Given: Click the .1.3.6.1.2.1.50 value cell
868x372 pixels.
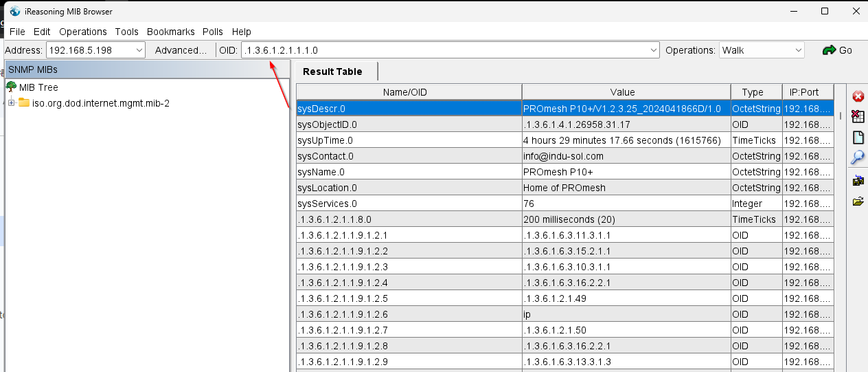Looking at the screenshot, I should 626,330.
